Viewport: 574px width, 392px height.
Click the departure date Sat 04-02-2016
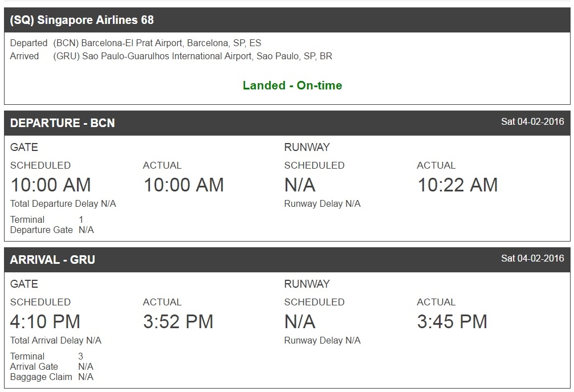tap(532, 121)
